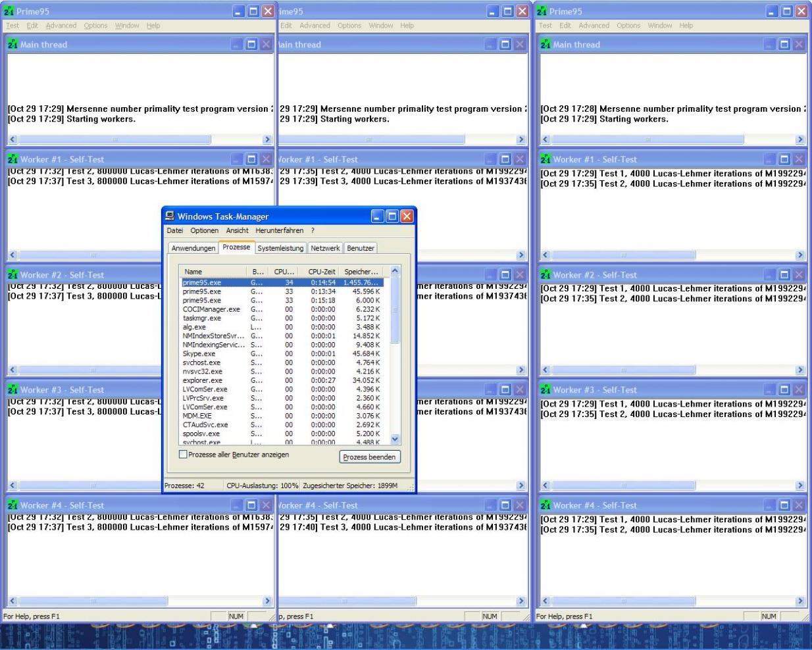
Task: Sort processes by Speicher column header
Action: (361, 271)
